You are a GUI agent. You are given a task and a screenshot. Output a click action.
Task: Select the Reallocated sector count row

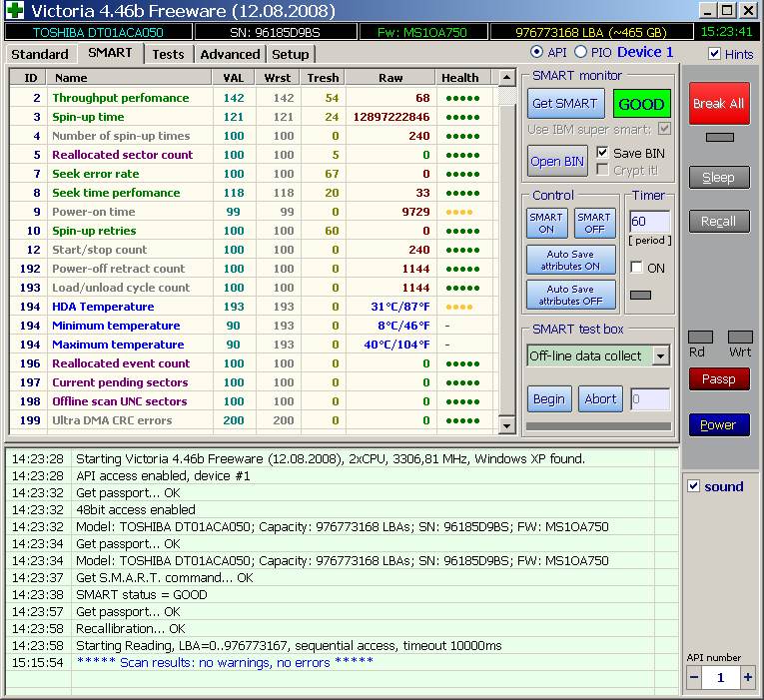click(254, 155)
